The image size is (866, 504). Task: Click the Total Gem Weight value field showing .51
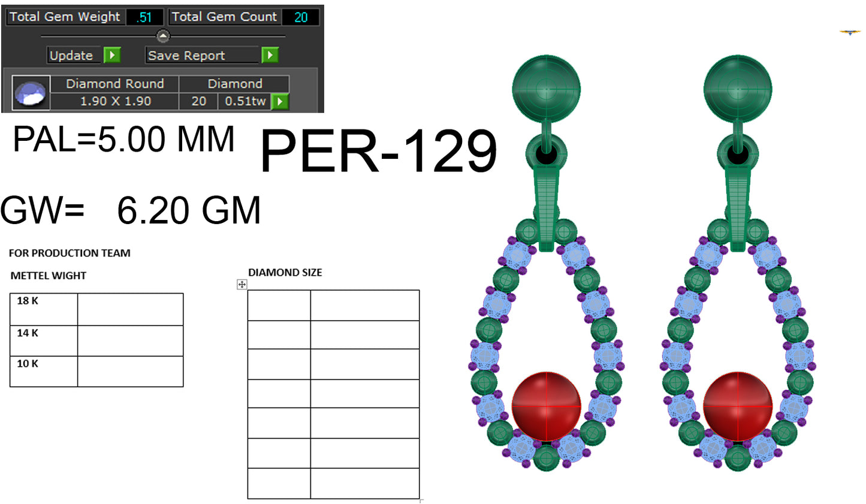pos(144,17)
